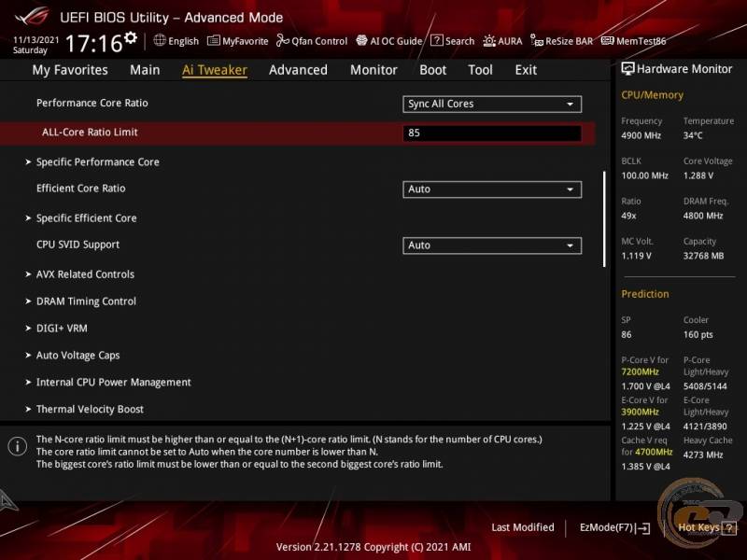747x560 pixels.
Task: Click the 4800 MHz DRAM Freq. value
Action: [x=703, y=216]
